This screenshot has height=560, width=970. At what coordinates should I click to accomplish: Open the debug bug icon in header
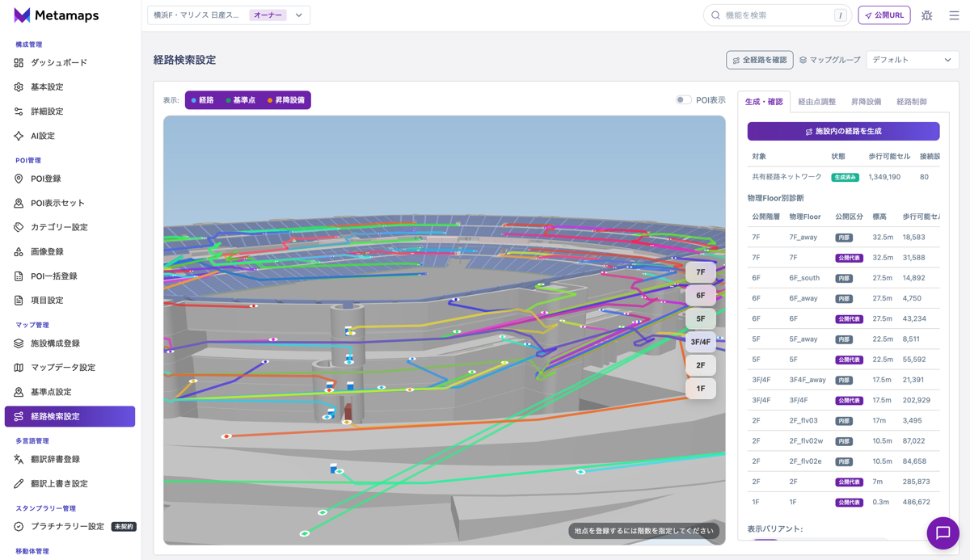926,15
